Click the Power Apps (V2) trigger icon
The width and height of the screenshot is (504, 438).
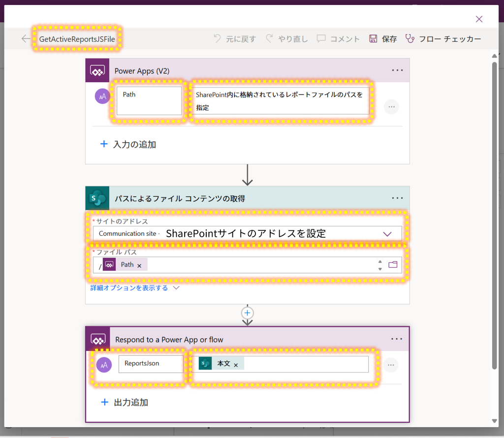(x=97, y=70)
